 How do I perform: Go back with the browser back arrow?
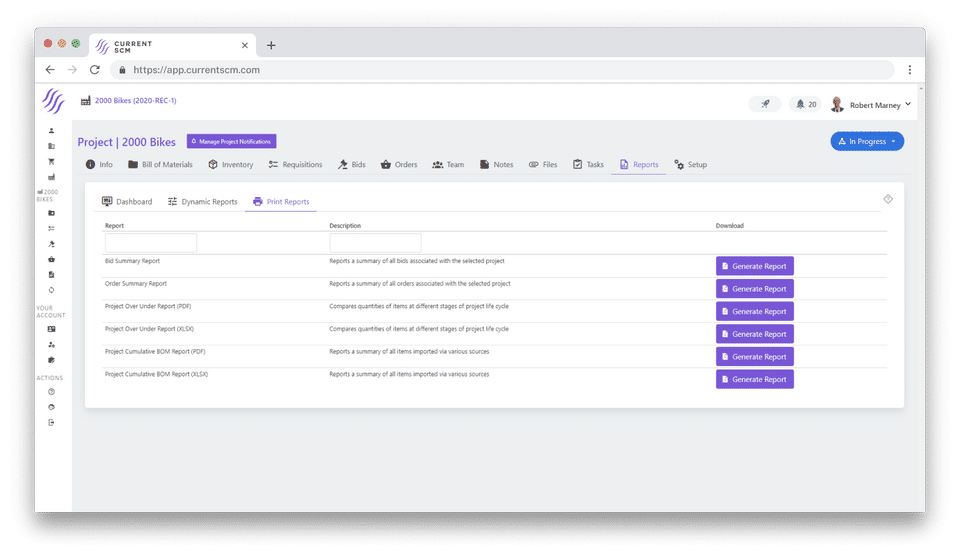point(50,70)
